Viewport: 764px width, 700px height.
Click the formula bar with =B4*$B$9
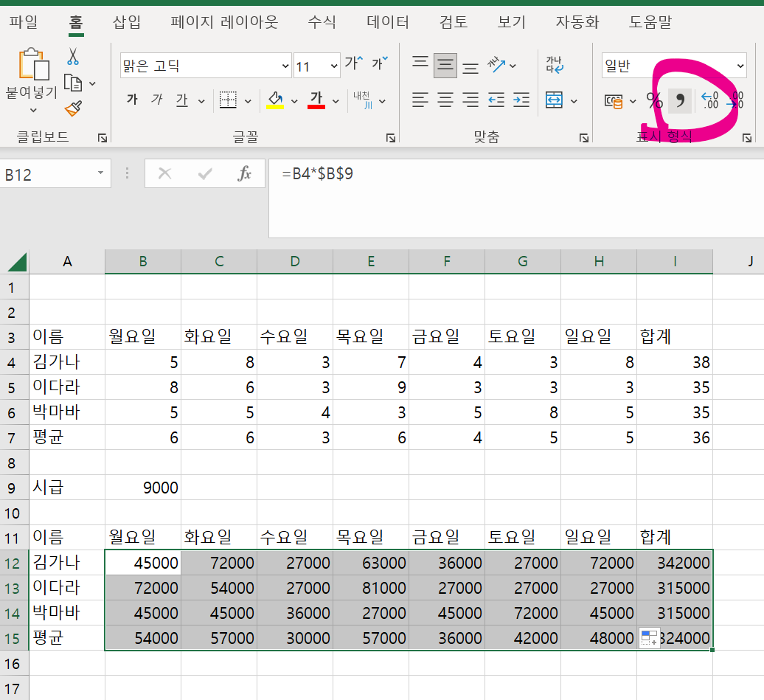click(516, 198)
